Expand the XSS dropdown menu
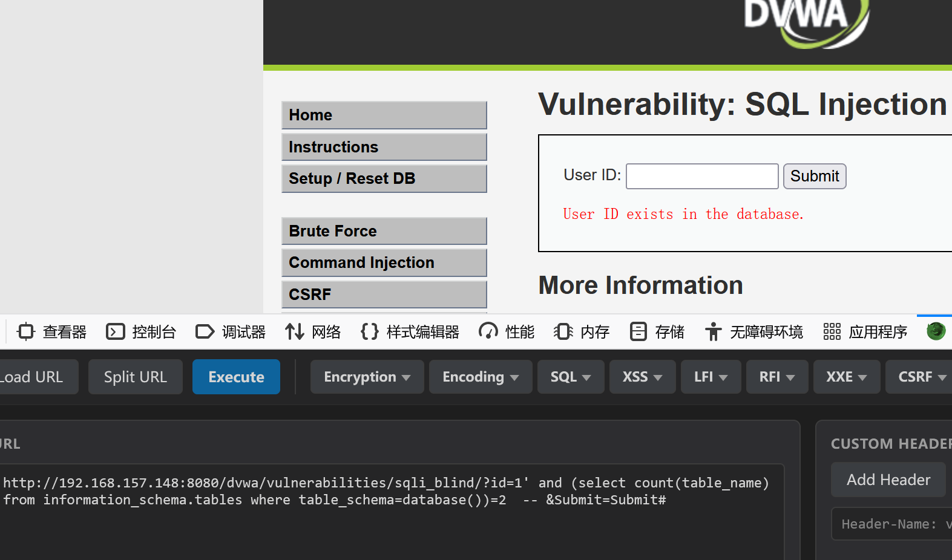 [642, 377]
